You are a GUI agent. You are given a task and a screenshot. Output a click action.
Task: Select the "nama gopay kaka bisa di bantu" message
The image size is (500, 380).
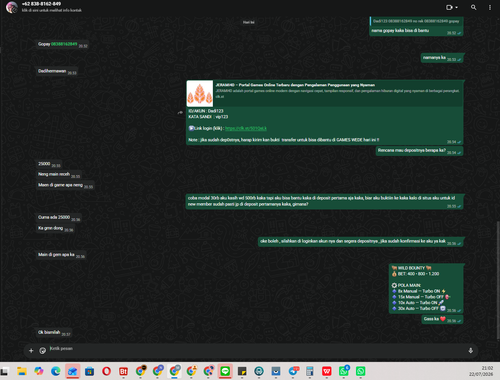click(x=416, y=31)
